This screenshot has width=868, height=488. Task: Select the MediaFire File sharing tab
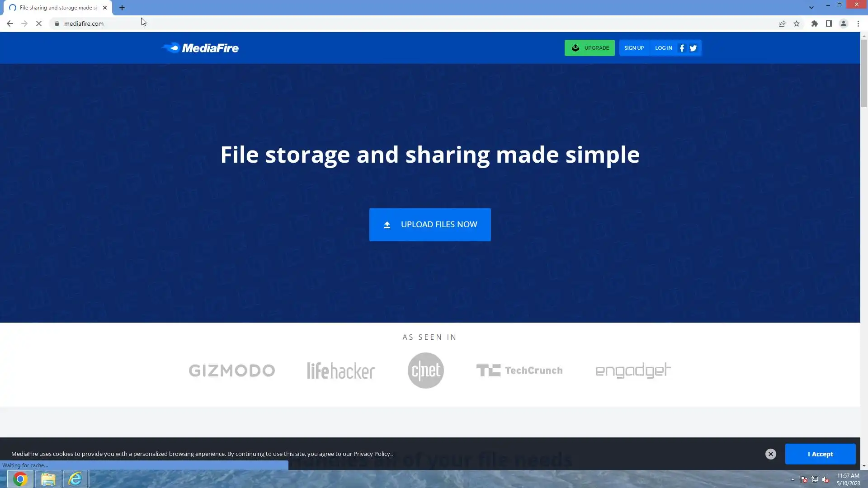58,8
